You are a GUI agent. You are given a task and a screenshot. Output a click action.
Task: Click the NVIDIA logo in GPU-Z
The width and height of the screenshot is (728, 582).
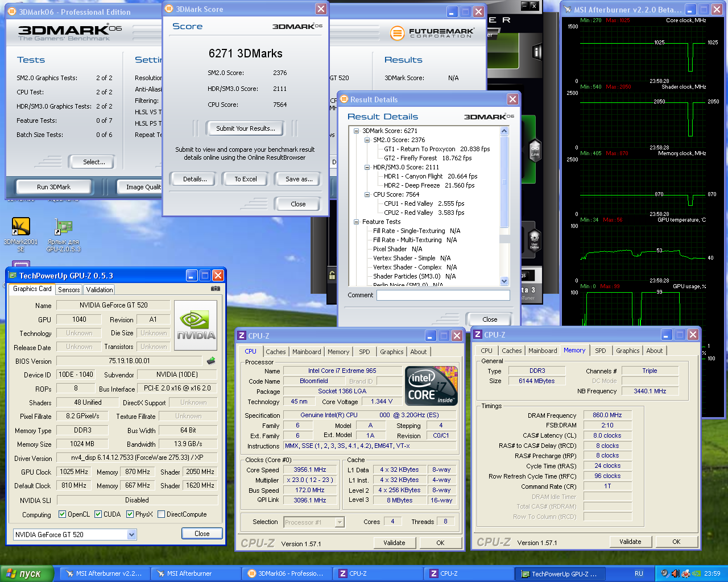click(195, 326)
